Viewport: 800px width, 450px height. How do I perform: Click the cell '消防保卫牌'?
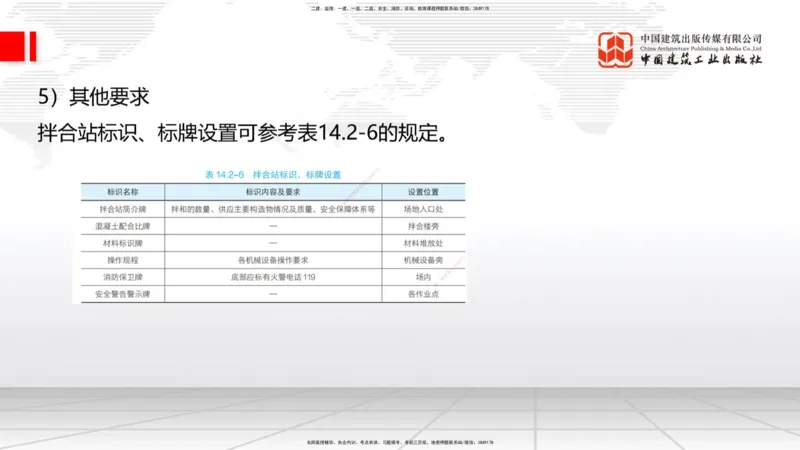[122, 277]
